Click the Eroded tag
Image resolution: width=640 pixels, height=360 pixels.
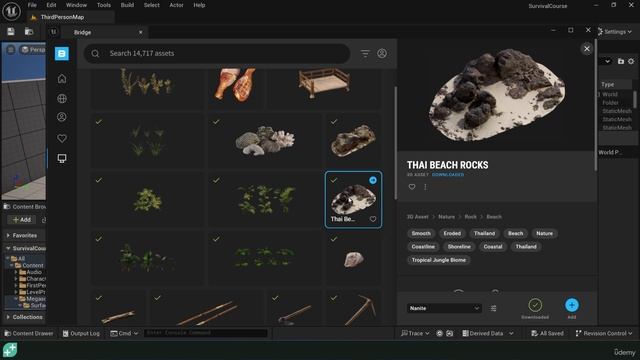452,233
